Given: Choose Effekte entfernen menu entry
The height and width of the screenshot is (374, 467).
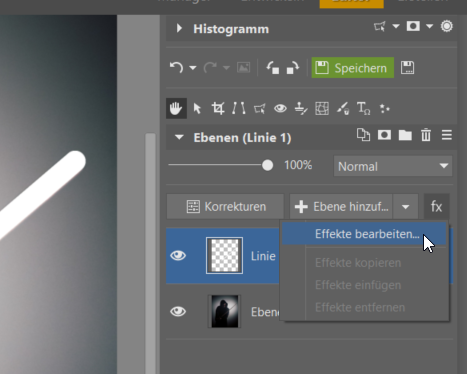Looking at the screenshot, I should point(364,307).
